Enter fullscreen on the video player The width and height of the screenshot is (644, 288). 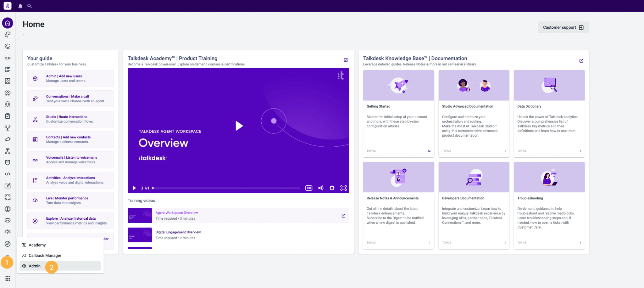coord(343,188)
